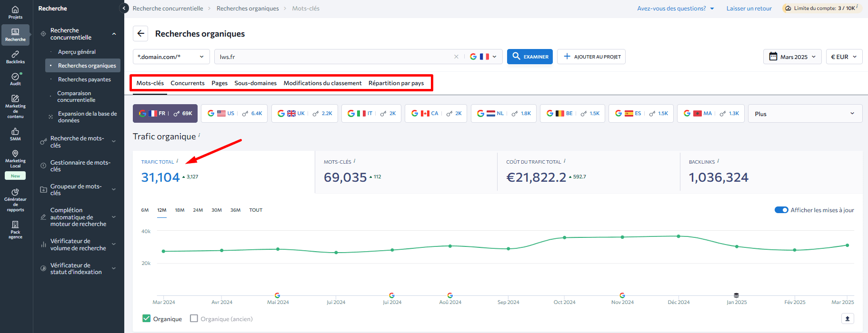Select the Google UK 2.2K database
This screenshot has height=333, width=868.
tap(305, 113)
